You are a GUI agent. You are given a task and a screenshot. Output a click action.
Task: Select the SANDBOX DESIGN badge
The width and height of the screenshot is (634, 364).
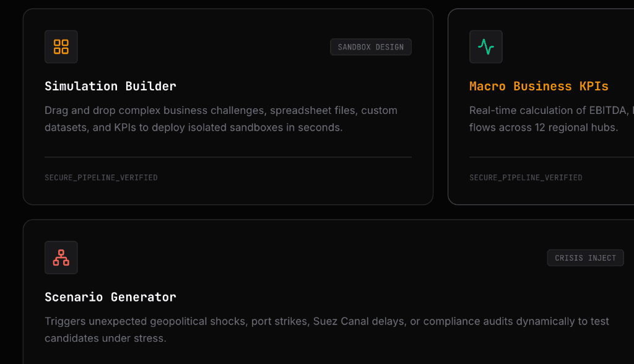coord(371,47)
